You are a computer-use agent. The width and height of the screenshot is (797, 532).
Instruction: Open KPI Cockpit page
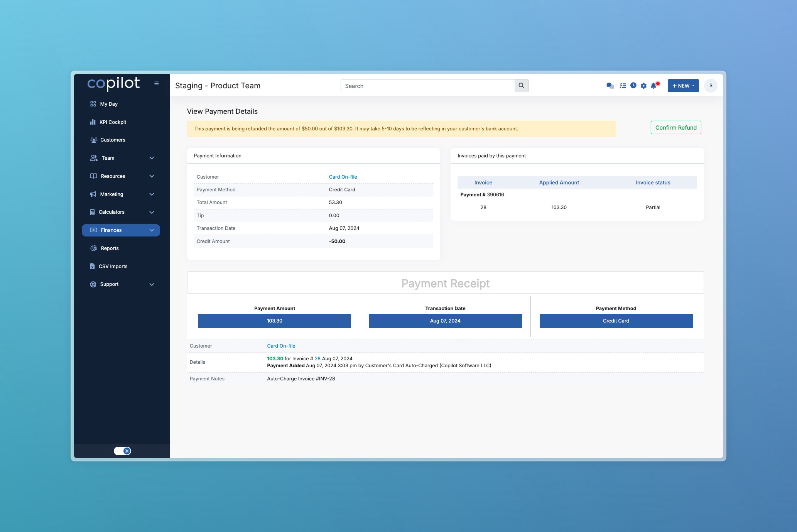click(x=113, y=122)
